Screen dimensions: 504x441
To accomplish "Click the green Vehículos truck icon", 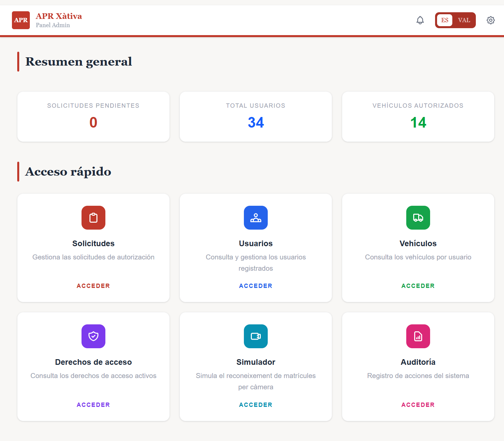I will 418,218.
